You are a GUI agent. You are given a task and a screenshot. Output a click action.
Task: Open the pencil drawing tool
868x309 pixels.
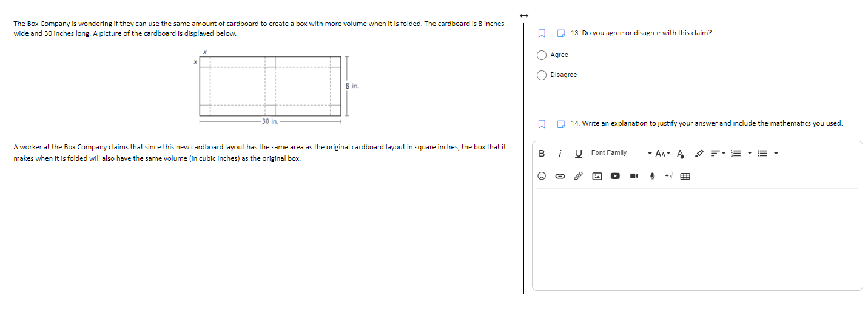point(579,176)
